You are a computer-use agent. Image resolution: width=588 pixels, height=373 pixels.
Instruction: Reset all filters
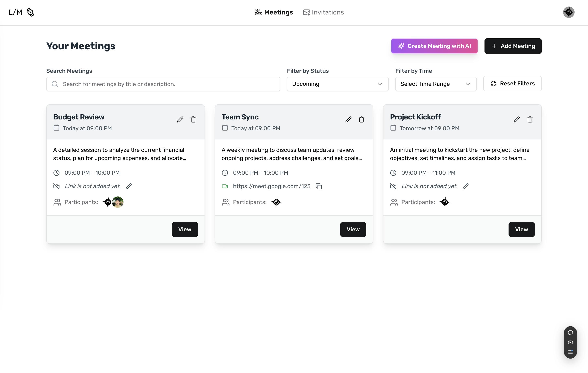point(512,84)
